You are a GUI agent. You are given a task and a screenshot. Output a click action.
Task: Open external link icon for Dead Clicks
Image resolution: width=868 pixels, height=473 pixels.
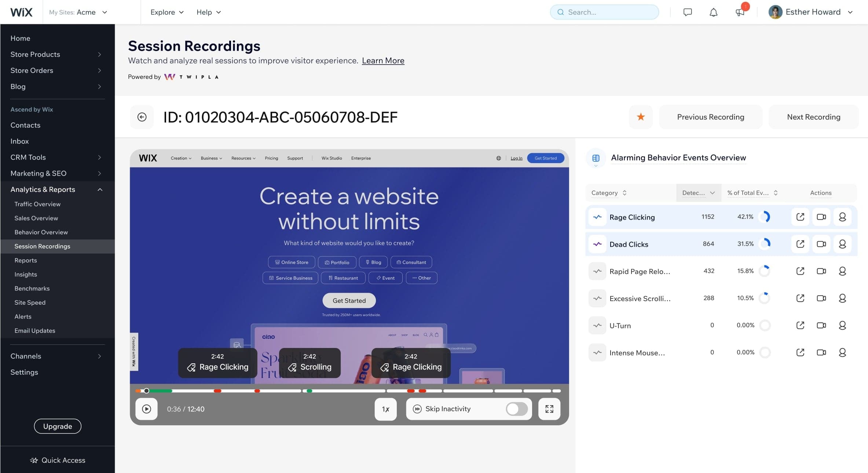point(800,244)
